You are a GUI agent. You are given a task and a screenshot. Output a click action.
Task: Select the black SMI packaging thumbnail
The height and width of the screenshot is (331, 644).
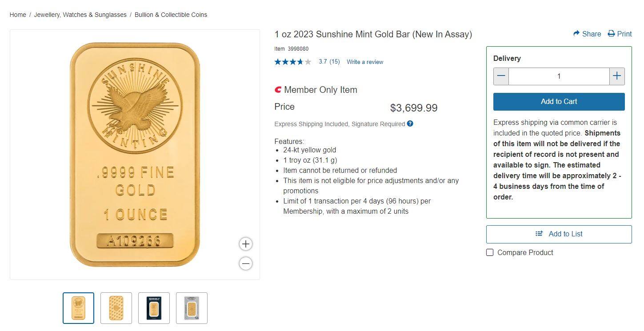pos(154,308)
